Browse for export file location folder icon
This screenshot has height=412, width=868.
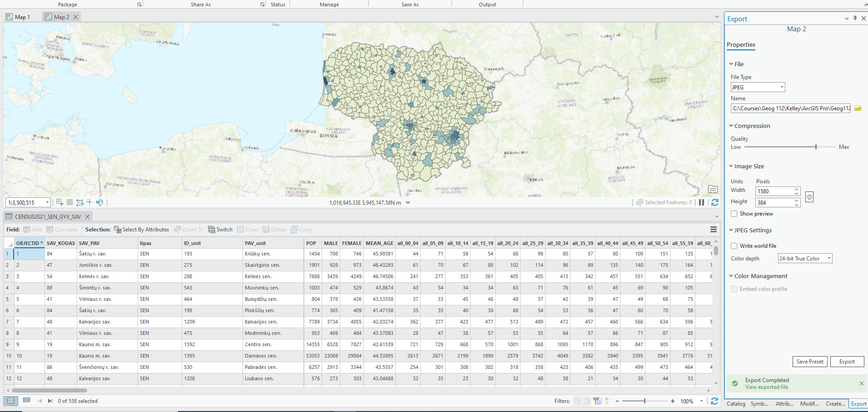[858, 108]
